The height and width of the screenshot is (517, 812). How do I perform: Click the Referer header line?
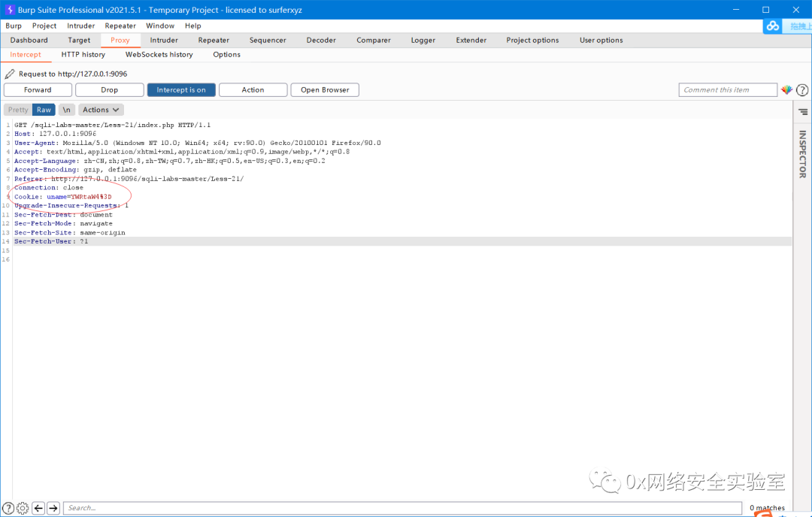tap(129, 179)
